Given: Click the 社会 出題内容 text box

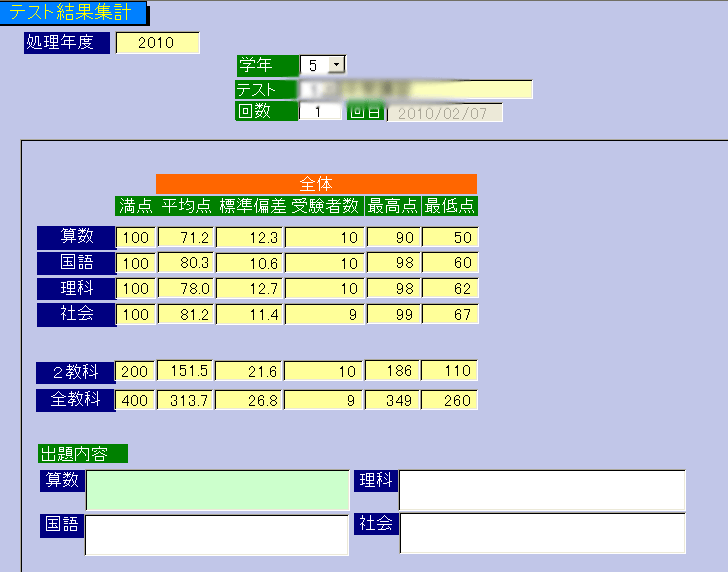Looking at the screenshot, I should [x=542, y=533].
